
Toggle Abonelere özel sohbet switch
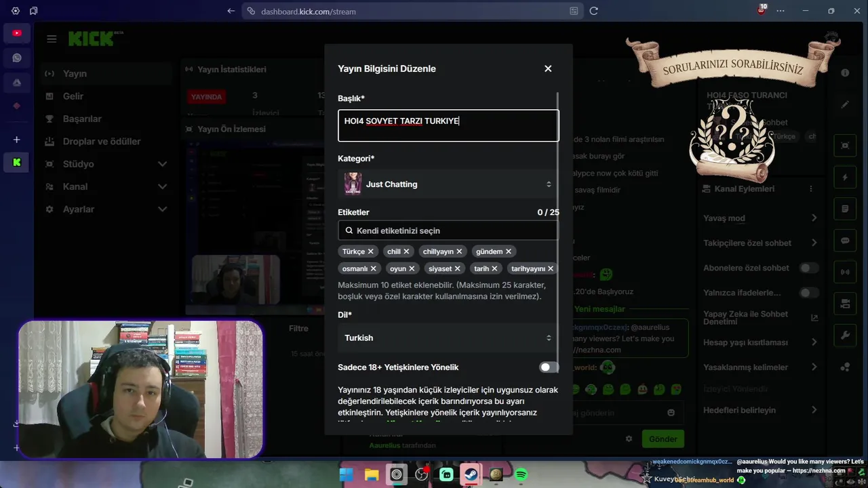[x=808, y=268]
